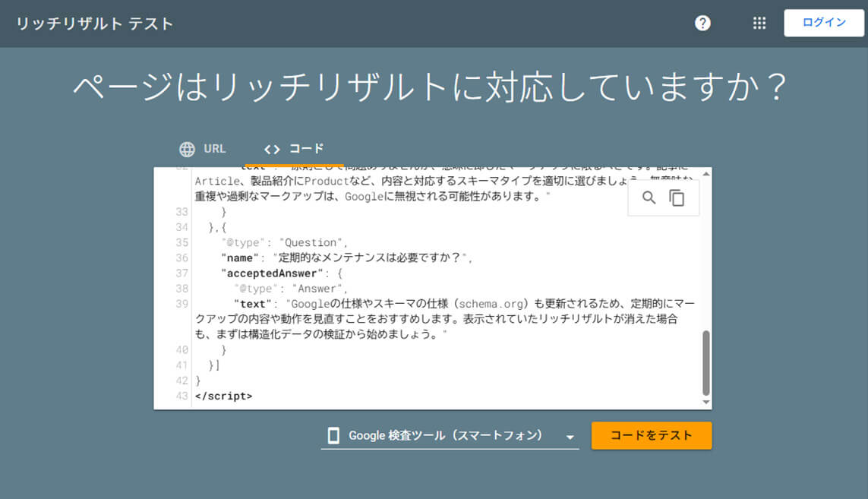
Task: Click the text starting "Googleの仕様やスキーマ"
Action: pos(444,319)
